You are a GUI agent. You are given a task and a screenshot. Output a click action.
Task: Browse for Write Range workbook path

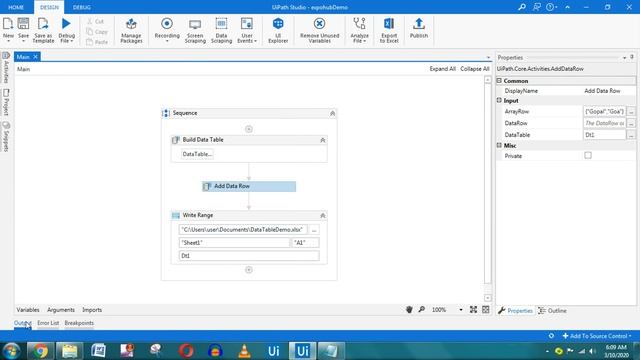pyautogui.click(x=314, y=230)
